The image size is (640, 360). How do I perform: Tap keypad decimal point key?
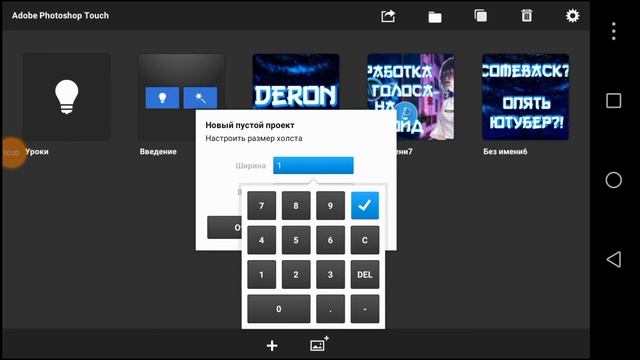[330, 309]
